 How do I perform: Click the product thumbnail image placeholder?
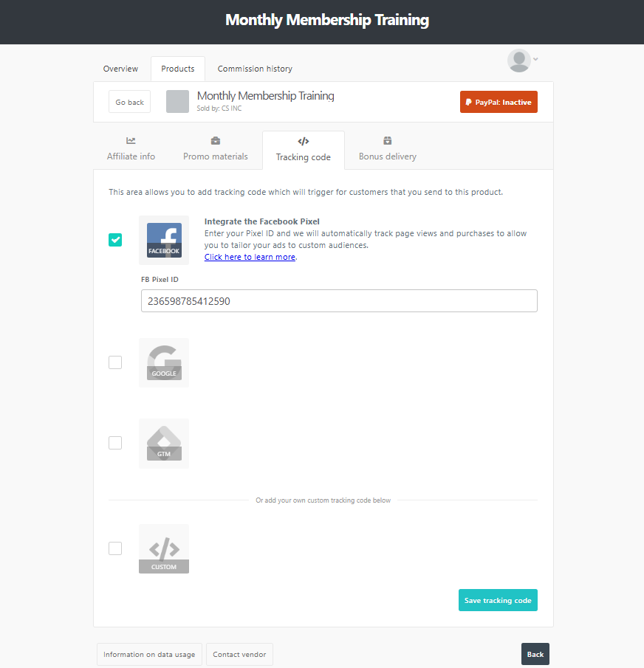178,102
